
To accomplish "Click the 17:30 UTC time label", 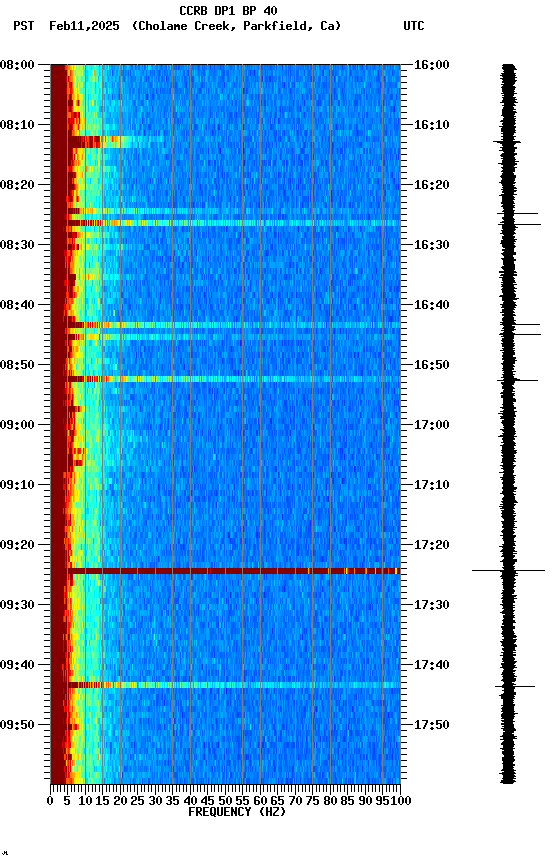I will click(x=432, y=606).
